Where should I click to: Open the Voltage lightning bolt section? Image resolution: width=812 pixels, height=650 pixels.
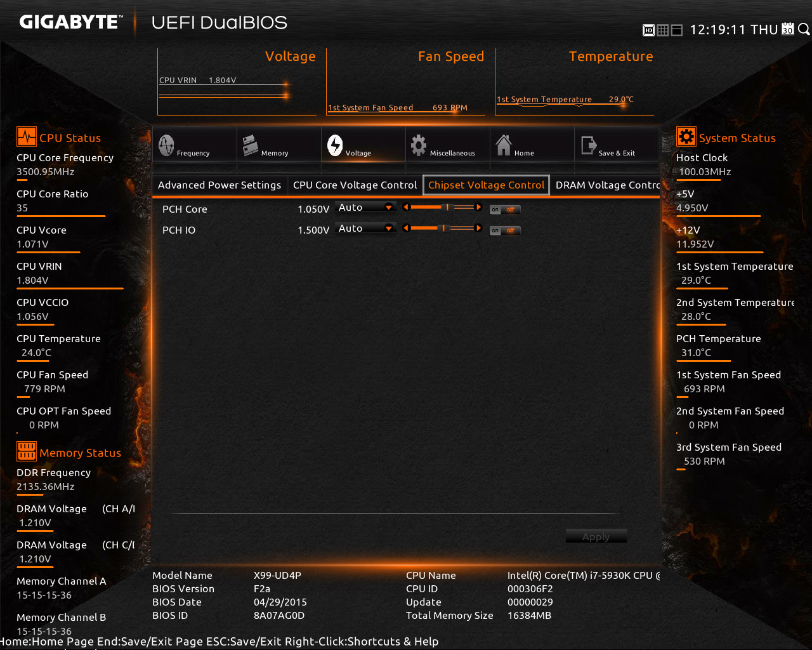point(335,145)
